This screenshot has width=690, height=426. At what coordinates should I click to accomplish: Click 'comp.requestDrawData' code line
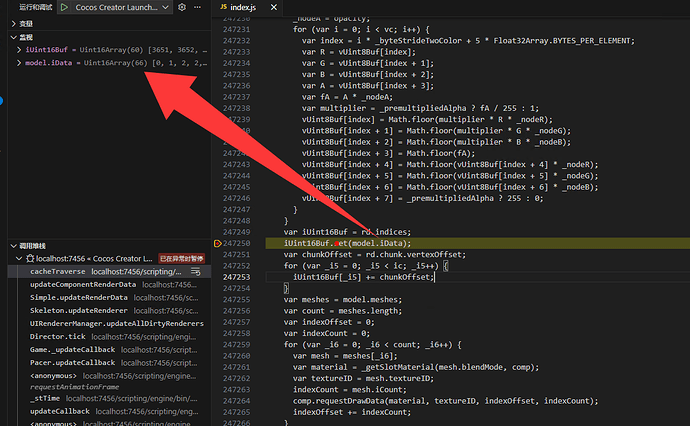(446, 401)
